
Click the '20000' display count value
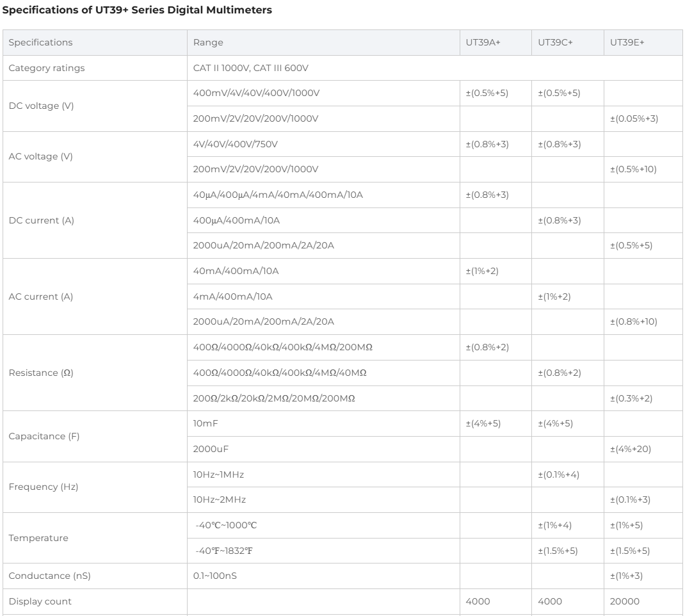click(625, 601)
